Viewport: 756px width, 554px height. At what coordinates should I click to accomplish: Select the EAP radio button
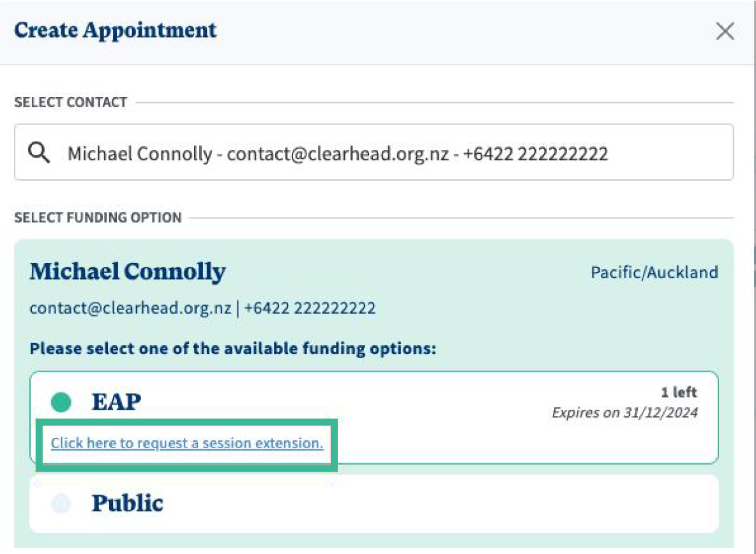coord(61,401)
